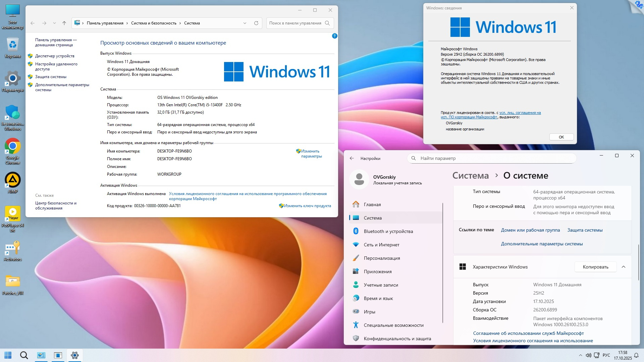
Task: Open Персонализация in Settings sidebar
Action: (382, 258)
